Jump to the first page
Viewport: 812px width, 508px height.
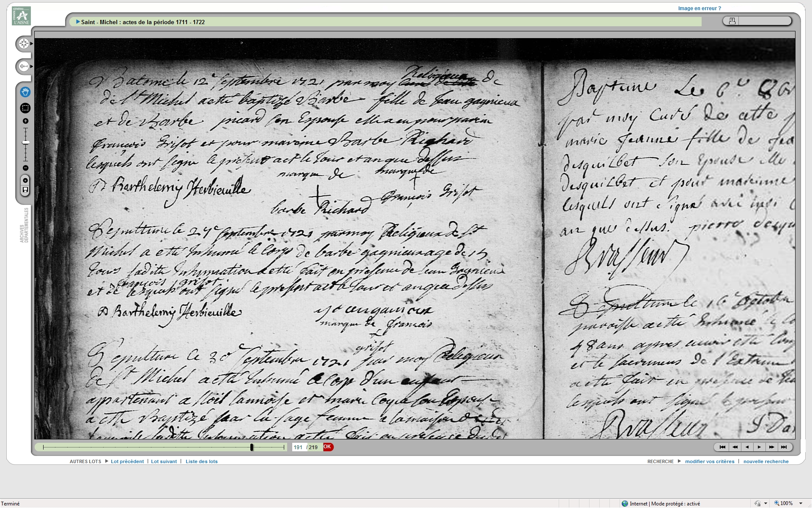point(722,447)
